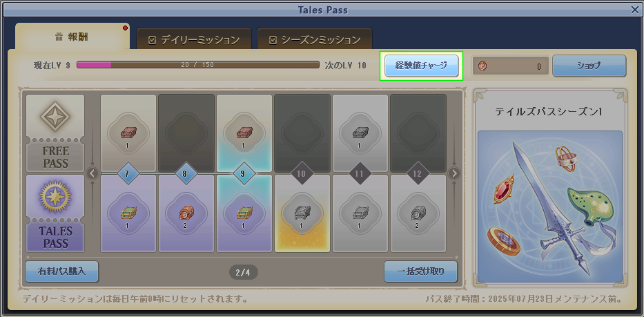Click the season 1 sword artwork thumbnail
644x317 pixels.
tap(550, 206)
